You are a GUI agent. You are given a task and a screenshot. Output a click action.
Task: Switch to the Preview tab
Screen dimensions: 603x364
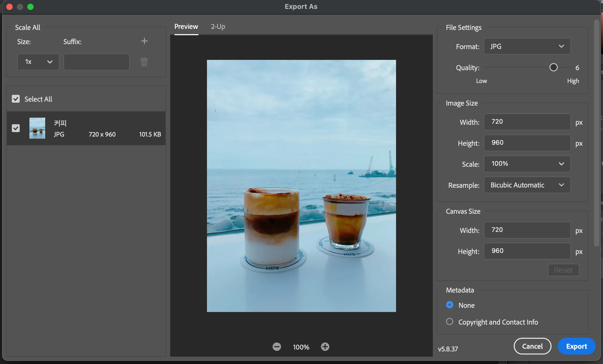point(186,27)
